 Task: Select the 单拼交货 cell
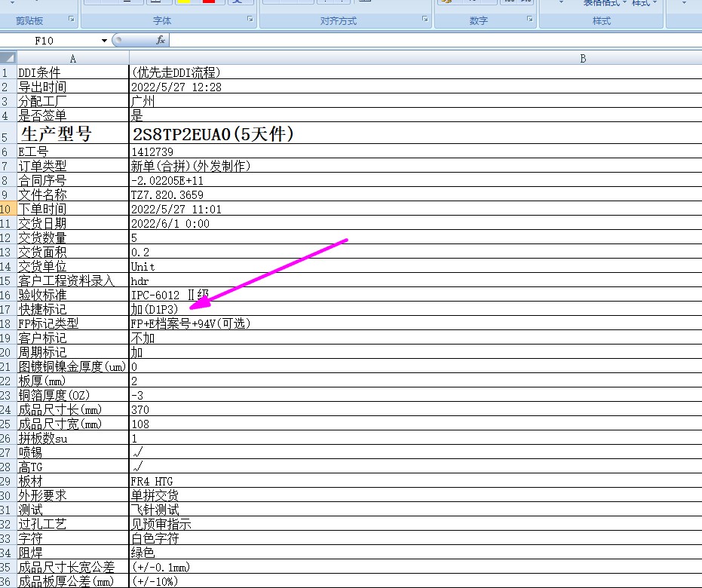(x=415, y=495)
